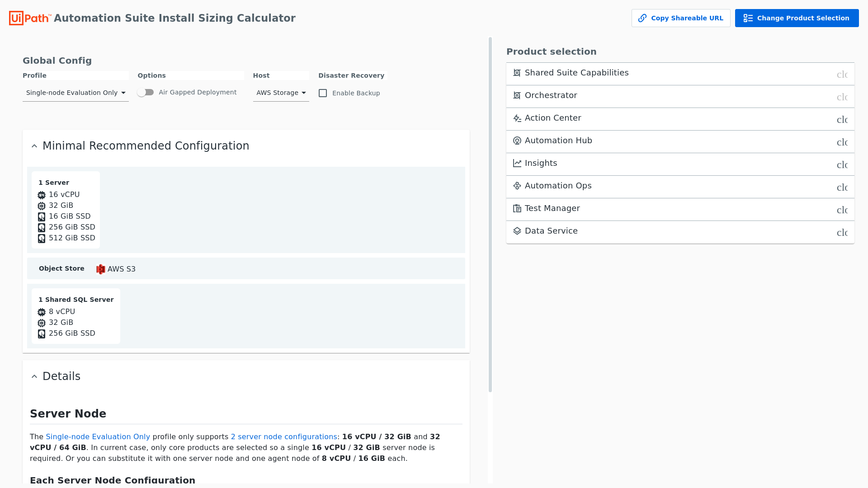Screen dimensions: 868x488
Task: Click the AWS S3 object store icon
Action: 100,269
